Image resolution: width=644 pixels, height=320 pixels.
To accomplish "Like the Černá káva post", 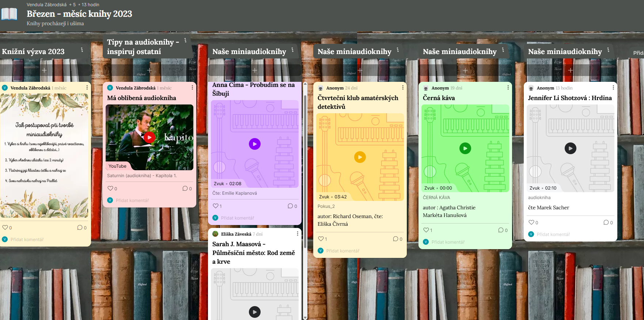I will coord(426,230).
